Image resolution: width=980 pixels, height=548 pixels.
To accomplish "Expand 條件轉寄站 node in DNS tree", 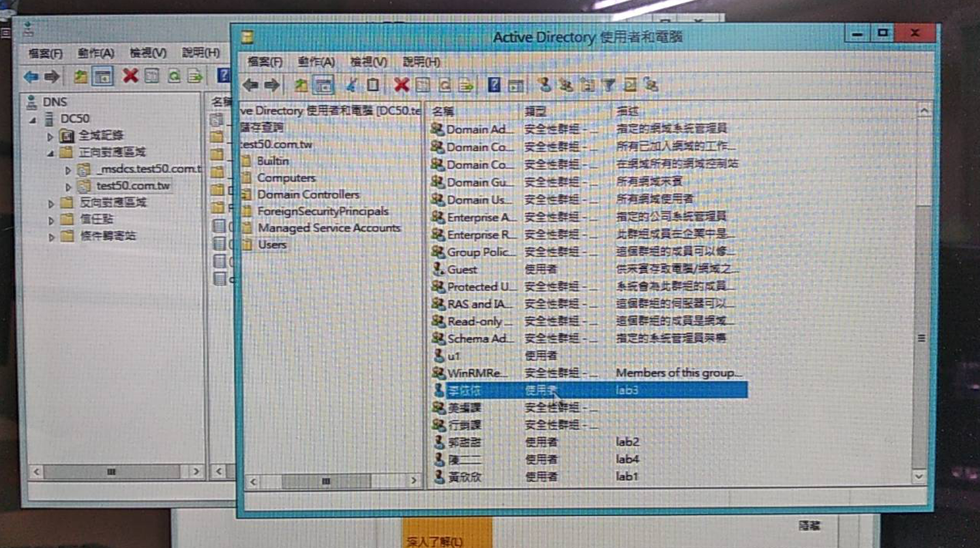I will 51,238.
